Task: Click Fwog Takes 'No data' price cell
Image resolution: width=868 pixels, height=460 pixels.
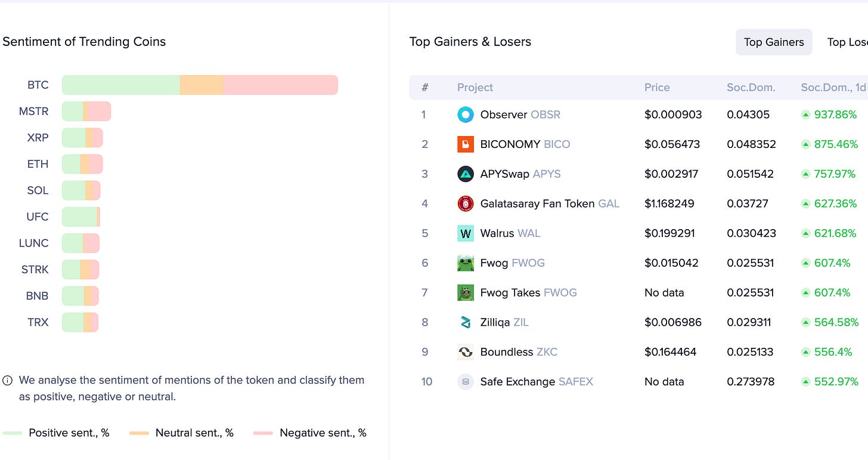Action: tap(664, 293)
